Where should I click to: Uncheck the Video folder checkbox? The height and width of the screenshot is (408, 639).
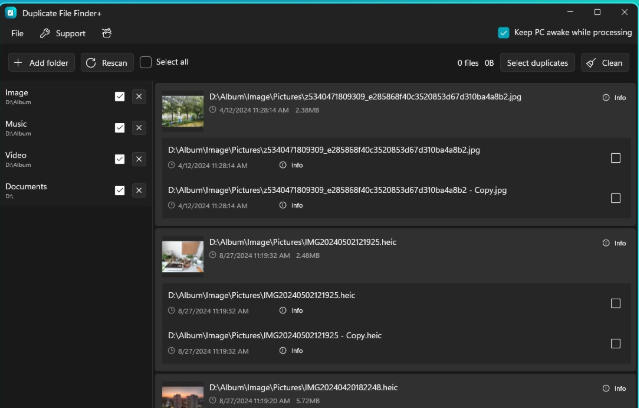[119, 159]
